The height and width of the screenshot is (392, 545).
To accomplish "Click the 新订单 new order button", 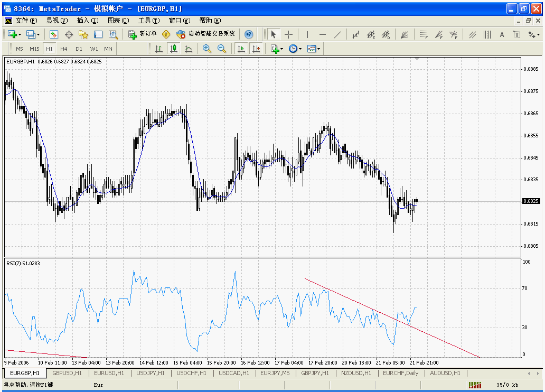I will tap(143, 34).
